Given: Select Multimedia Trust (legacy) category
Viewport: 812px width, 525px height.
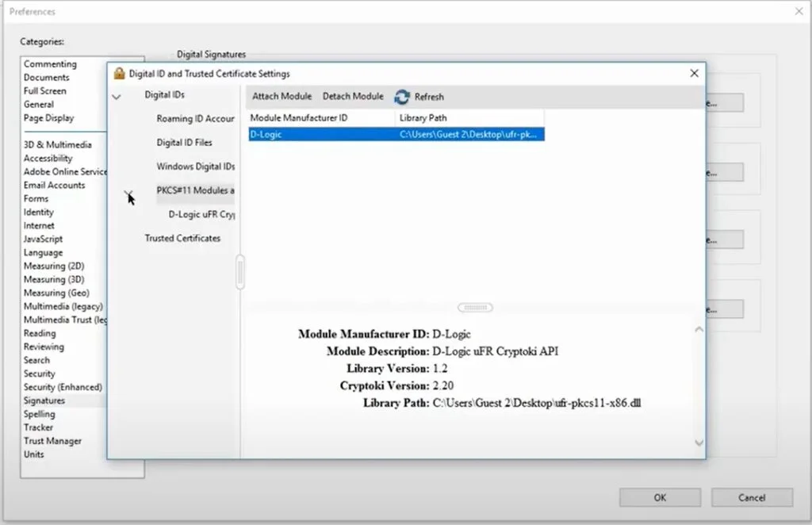Looking at the screenshot, I should pyautogui.click(x=65, y=320).
